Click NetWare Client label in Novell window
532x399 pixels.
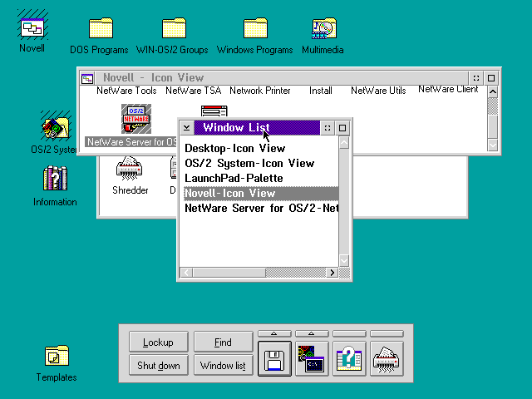point(448,89)
